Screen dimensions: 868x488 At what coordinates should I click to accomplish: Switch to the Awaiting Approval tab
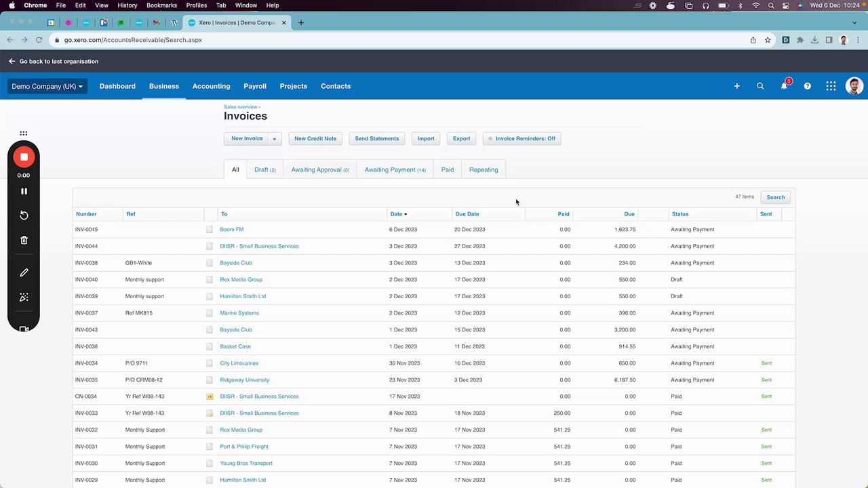tap(320, 169)
